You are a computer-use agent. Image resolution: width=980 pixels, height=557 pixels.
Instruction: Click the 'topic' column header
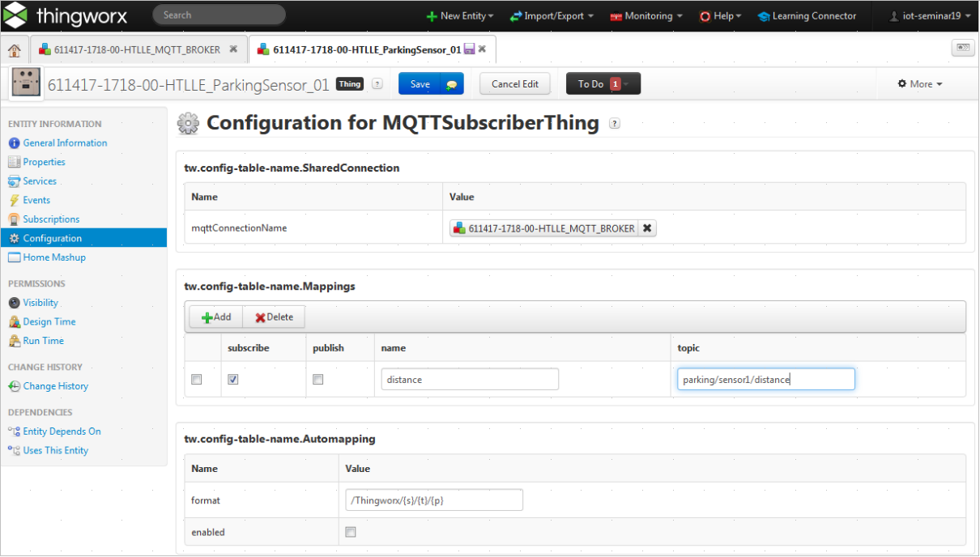[817, 348]
